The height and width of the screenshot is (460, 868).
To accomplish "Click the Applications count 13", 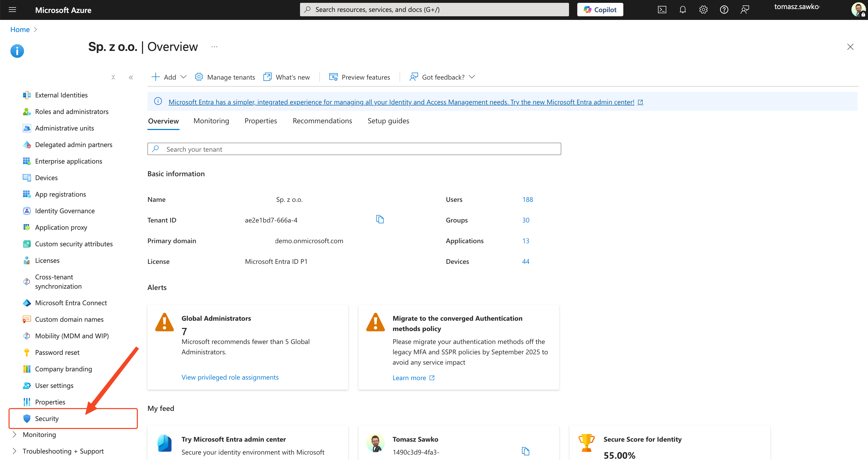I will [526, 241].
